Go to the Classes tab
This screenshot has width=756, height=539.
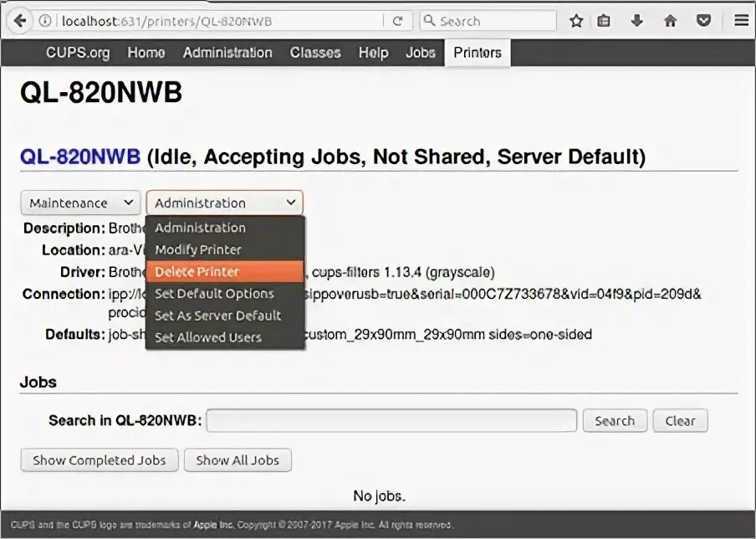[315, 53]
